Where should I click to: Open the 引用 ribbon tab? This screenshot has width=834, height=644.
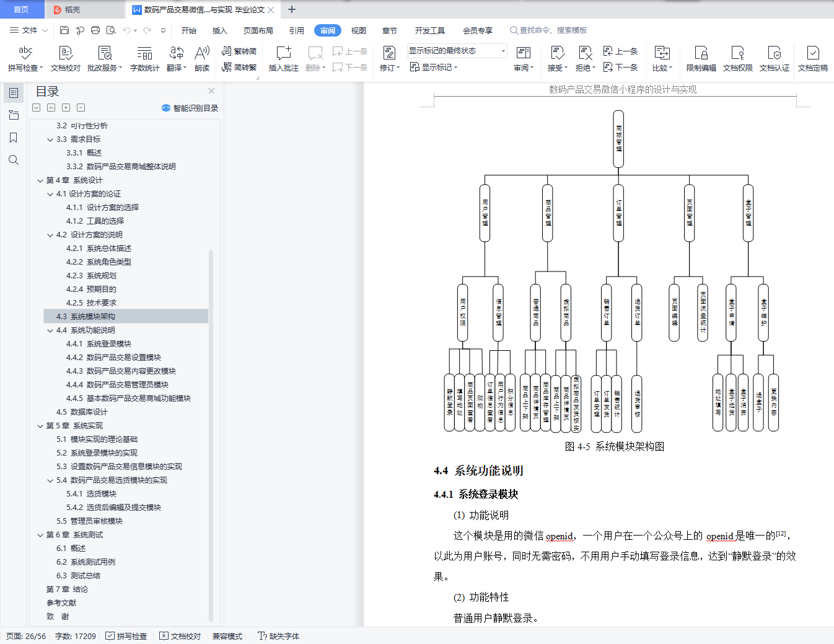(297, 30)
